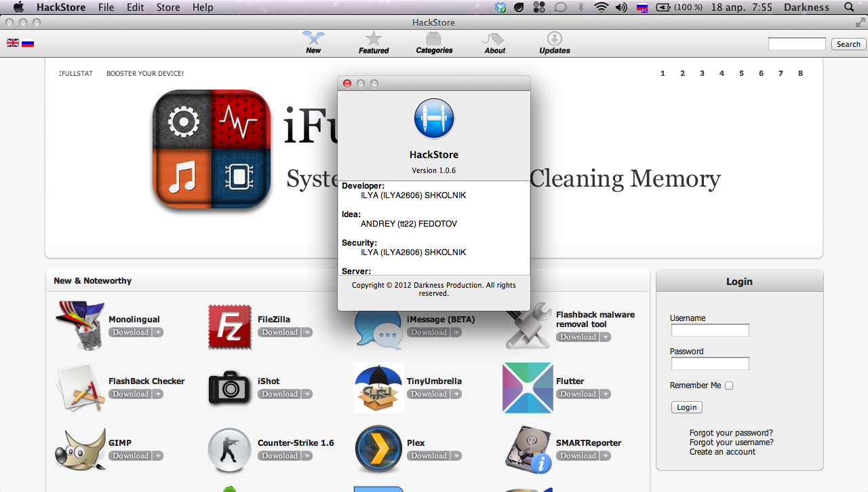The image size is (868, 492).
Task: Expand Flashback malware removal download arrow
Action: pyautogui.click(x=605, y=337)
